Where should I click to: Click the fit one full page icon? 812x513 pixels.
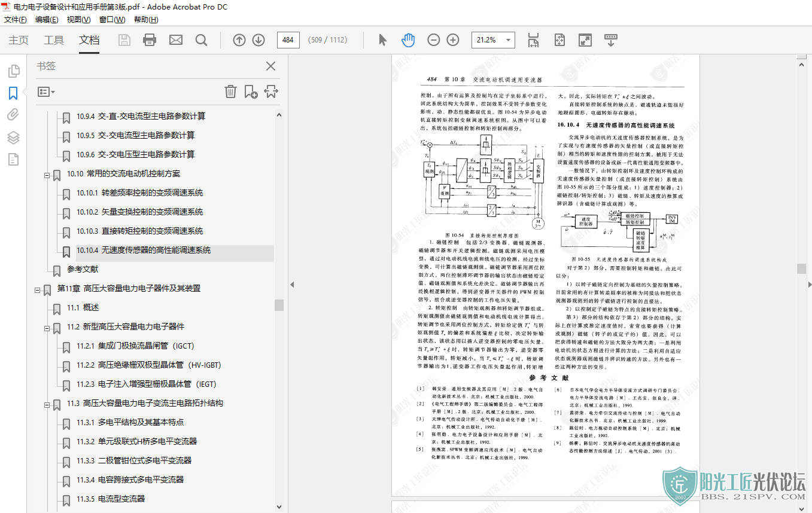click(559, 40)
